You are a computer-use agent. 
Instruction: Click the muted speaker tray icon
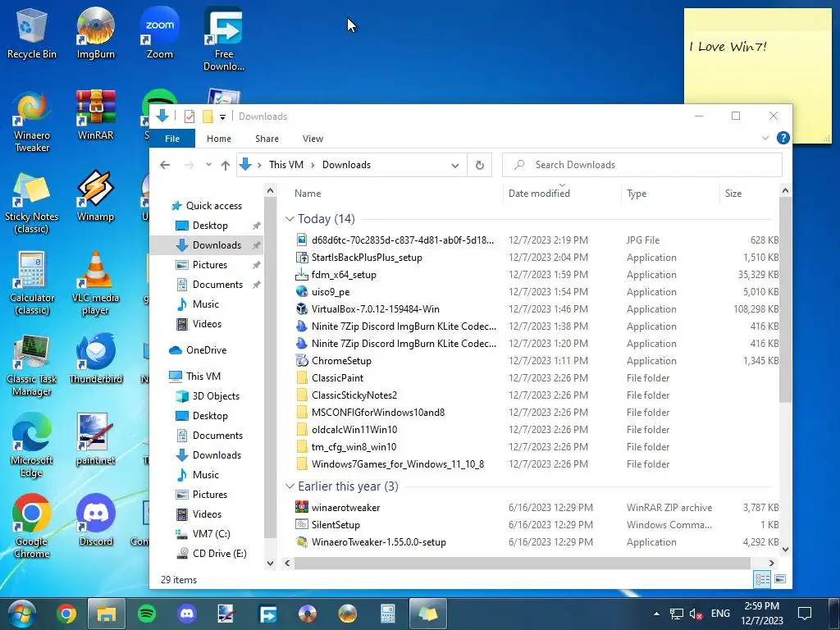pos(696,614)
